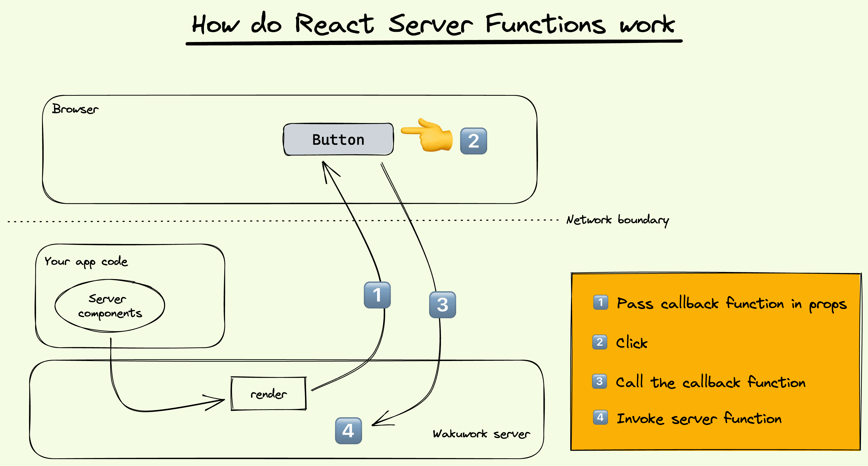The width and height of the screenshot is (868, 466).
Task: Click "Pass callback function in props" text
Action: (x=732, y=304)
